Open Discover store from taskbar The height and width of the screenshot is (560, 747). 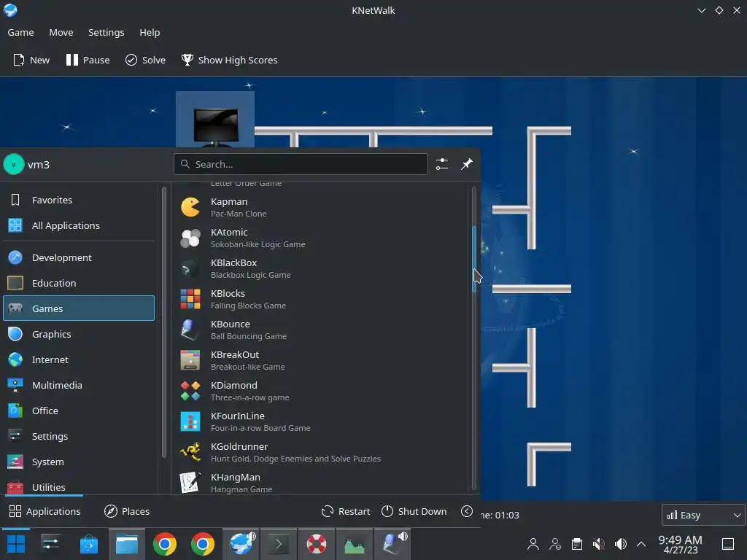pos(88,544)
